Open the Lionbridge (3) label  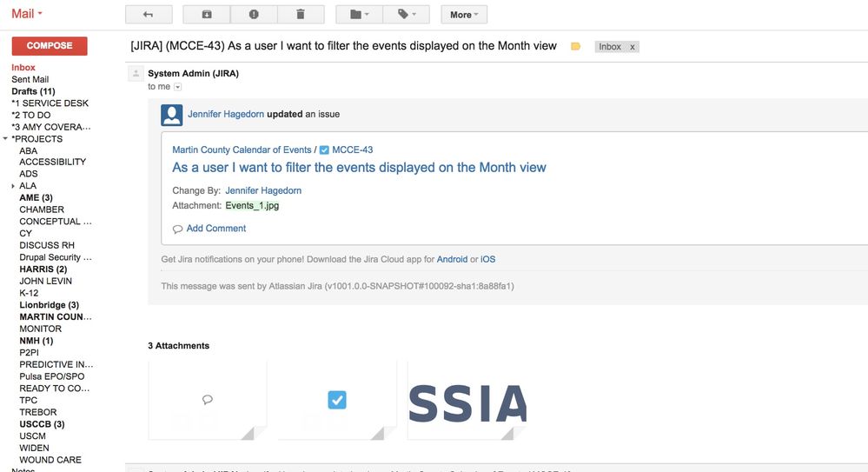pos(50,305)
